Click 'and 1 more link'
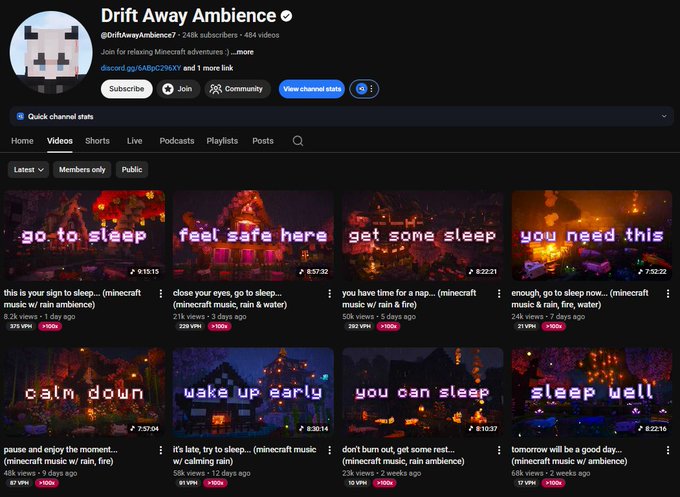The width and height of the screenshot is (680, 497). click(x=208, y=68)
